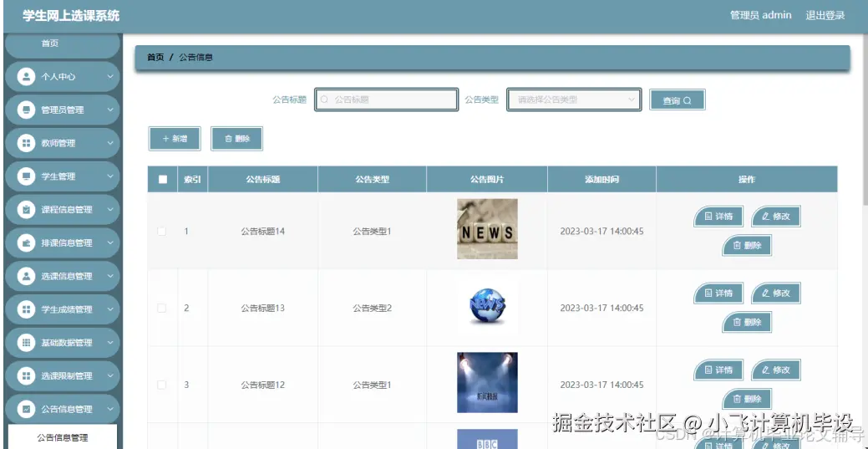
Task: Click the 首页 breadcrumb link
Action: coord(155,57)
